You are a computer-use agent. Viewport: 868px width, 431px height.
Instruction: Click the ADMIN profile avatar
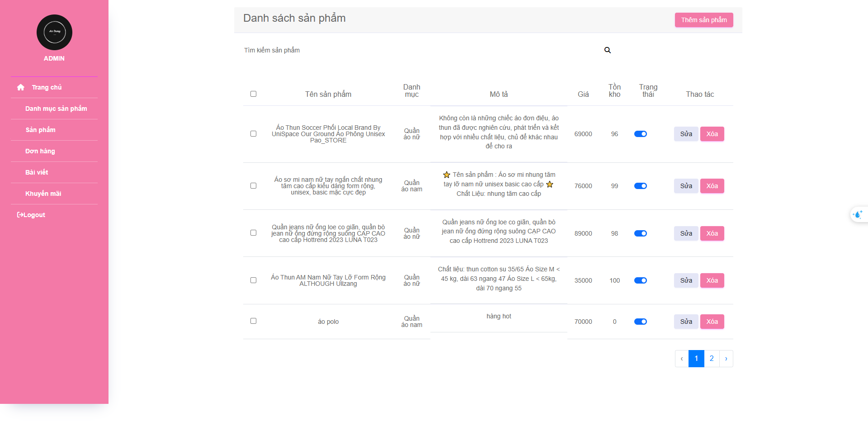click(54, 32)
